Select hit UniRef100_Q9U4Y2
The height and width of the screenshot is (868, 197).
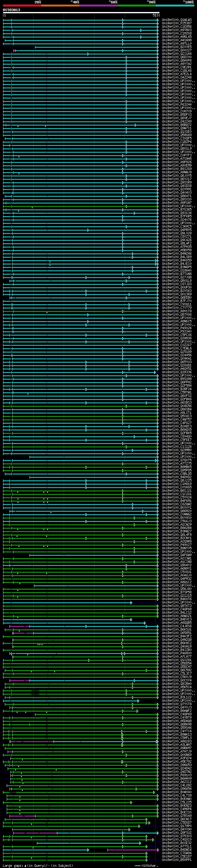[177, 565]
